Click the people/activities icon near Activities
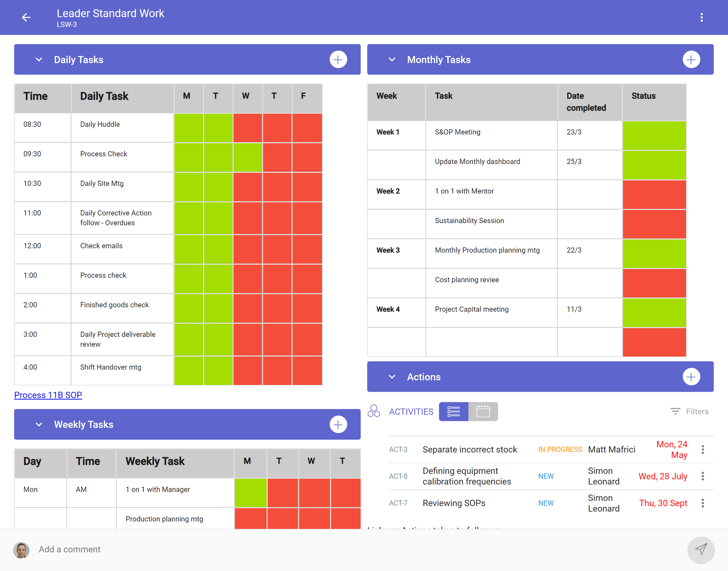The width and height of the screenshot is (728, 571). [377, 412]
